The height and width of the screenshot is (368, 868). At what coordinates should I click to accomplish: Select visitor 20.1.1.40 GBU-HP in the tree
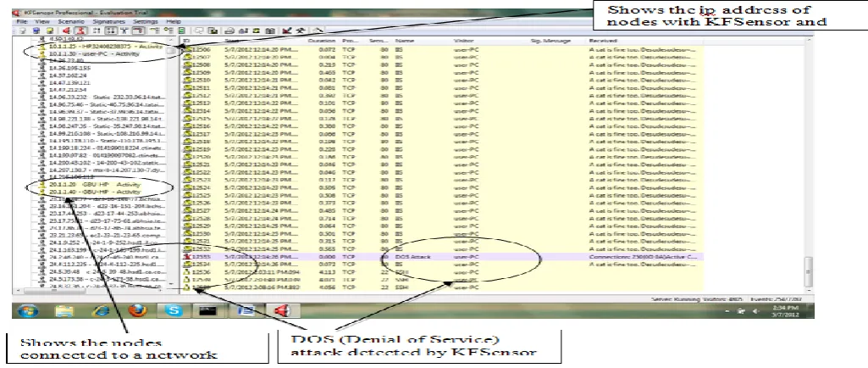(94, 192)
